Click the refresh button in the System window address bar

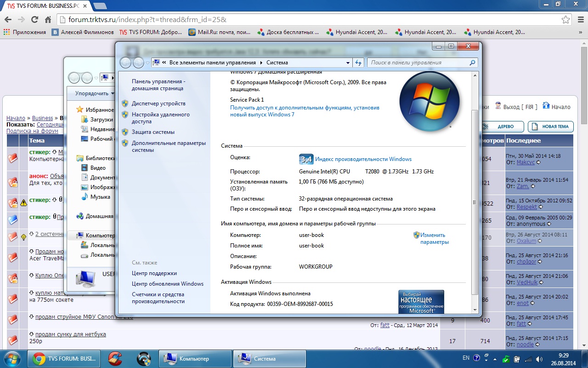[x=358, y=63]
